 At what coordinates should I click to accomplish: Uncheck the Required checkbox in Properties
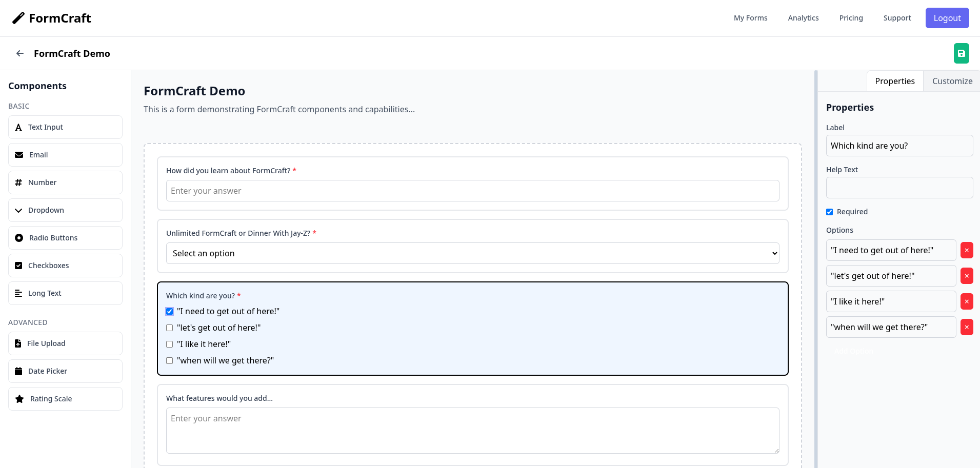829,212
